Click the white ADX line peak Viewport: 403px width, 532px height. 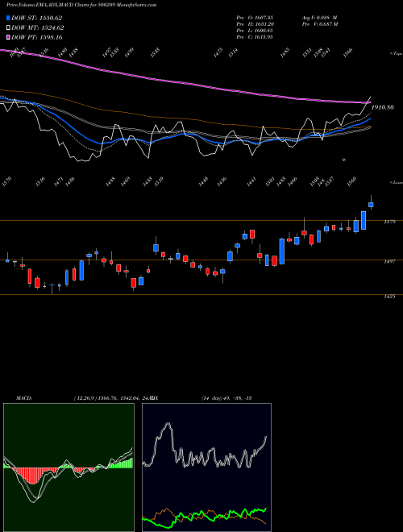point(167,424)
